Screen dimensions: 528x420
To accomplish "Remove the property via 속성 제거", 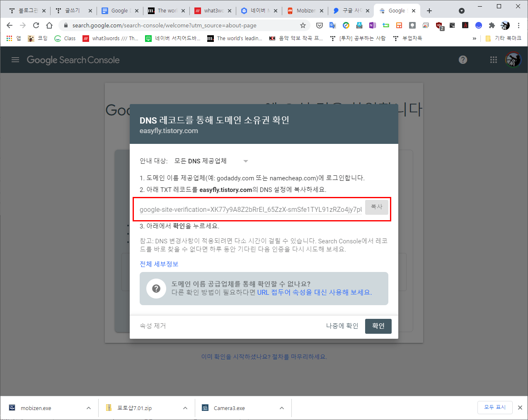I will click(x=153, y=326).
